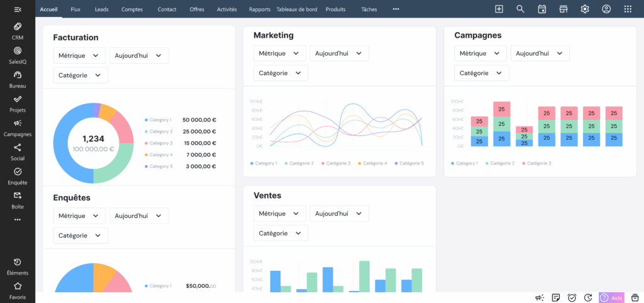
Task: Open Favoris star in the sidebar
Action: tap(17, 290)
